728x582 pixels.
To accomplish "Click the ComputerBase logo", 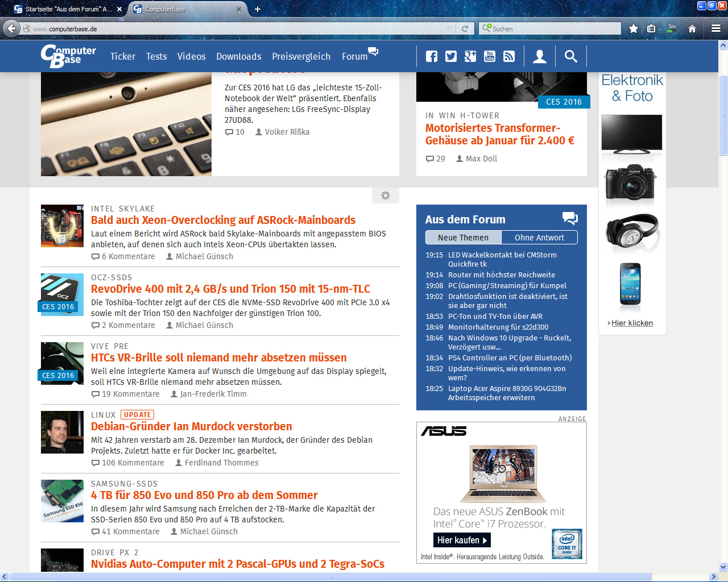I will coord(68,56).
